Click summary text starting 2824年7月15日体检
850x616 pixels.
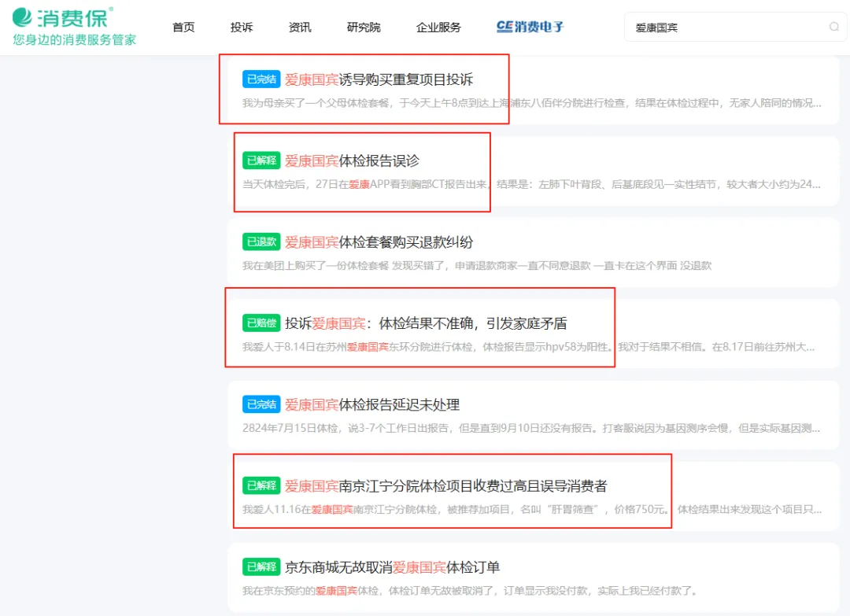531,428
